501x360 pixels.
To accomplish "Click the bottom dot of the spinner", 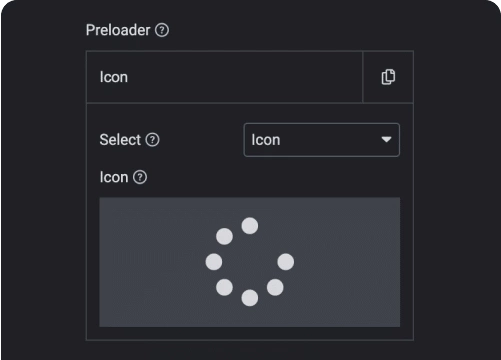I will 250,298.
